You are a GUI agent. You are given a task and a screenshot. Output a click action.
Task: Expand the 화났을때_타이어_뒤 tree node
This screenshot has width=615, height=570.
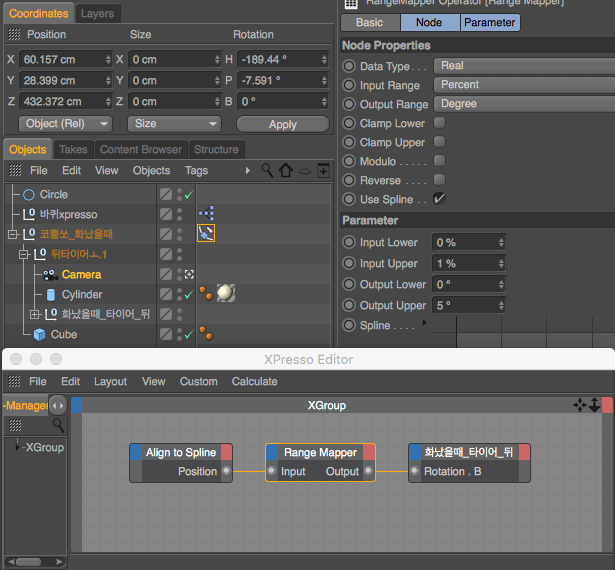coord(35,314)
